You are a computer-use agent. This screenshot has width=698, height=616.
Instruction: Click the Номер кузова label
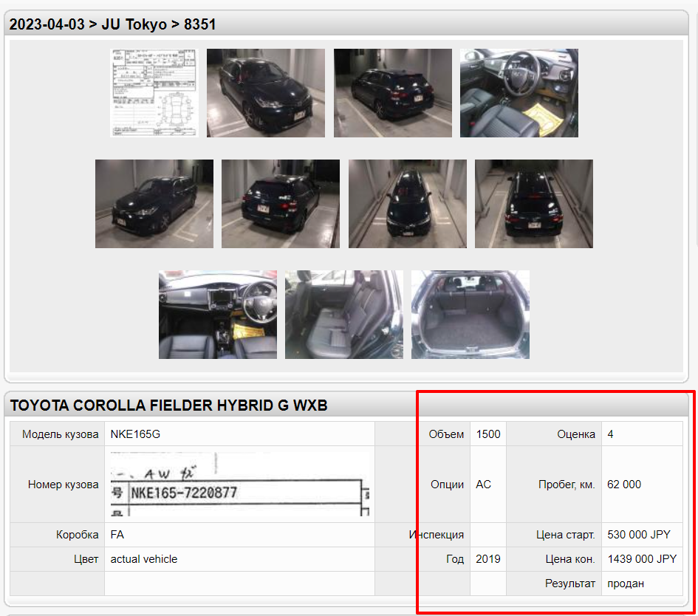click(x=64, y=485)
